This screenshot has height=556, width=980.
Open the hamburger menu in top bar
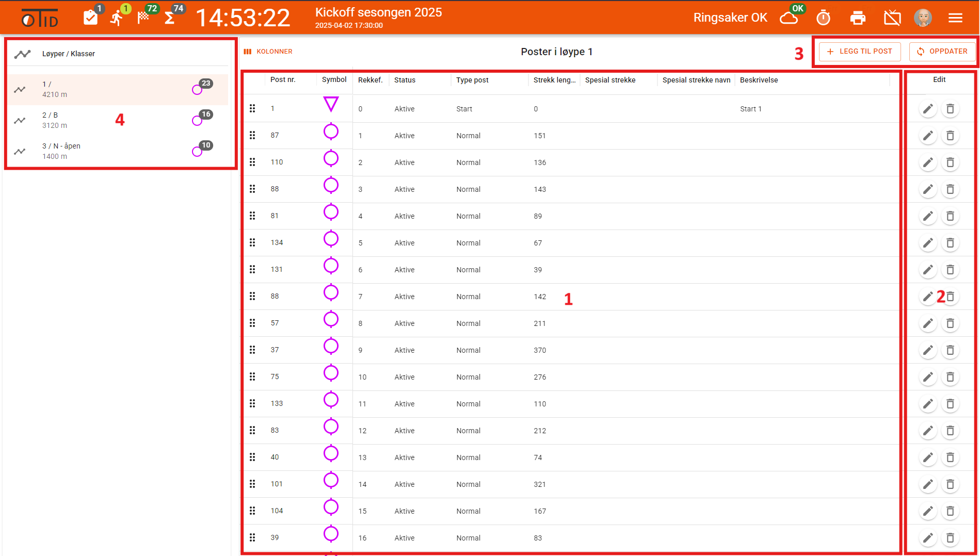(955, 18)
